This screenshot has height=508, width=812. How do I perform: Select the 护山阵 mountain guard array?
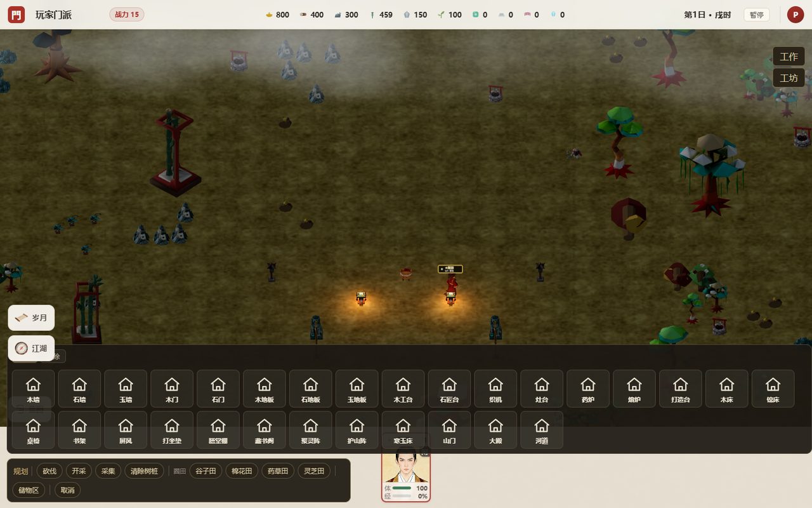[357, 430]
